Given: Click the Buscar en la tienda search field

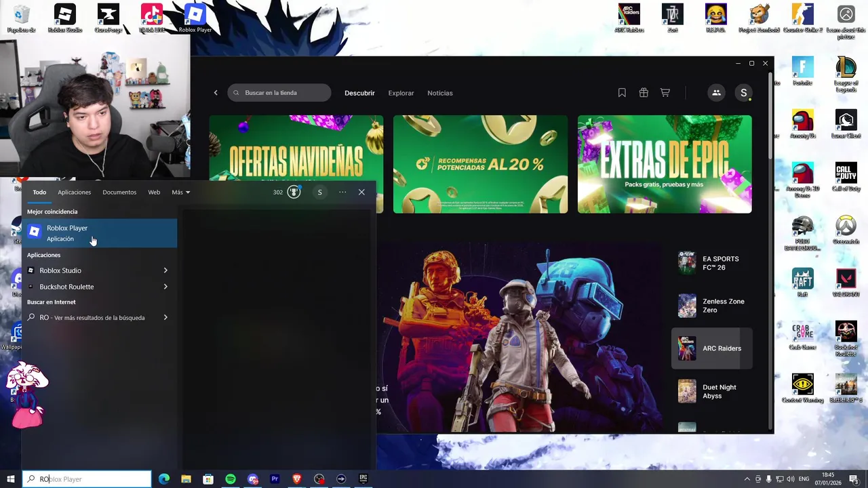Looking at the screenshot, I should coord(279,93).
